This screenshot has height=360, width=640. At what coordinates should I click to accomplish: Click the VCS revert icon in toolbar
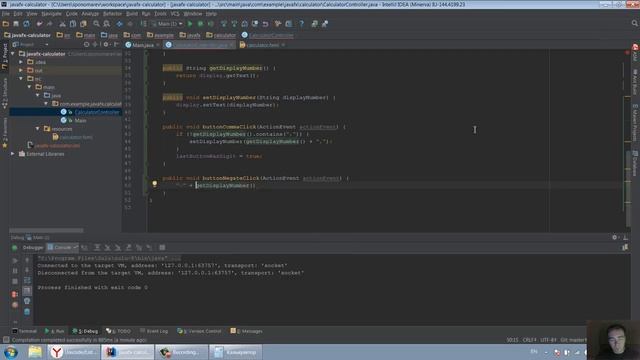[265, 24]
